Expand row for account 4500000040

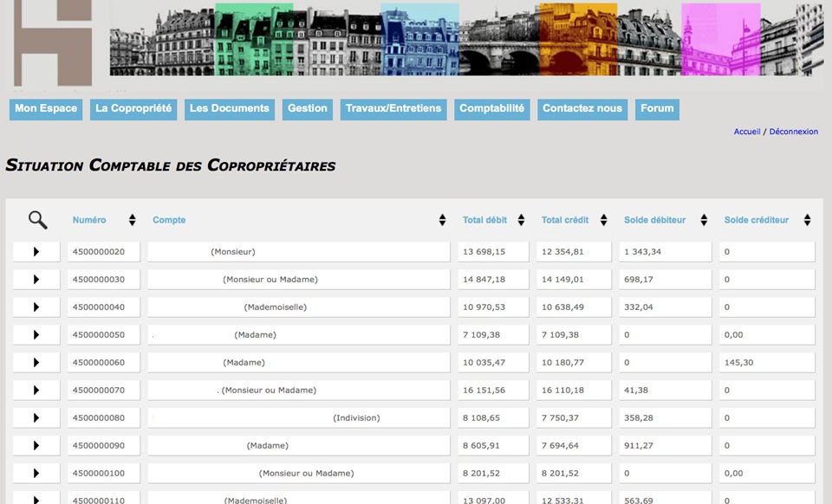point(36,307)
